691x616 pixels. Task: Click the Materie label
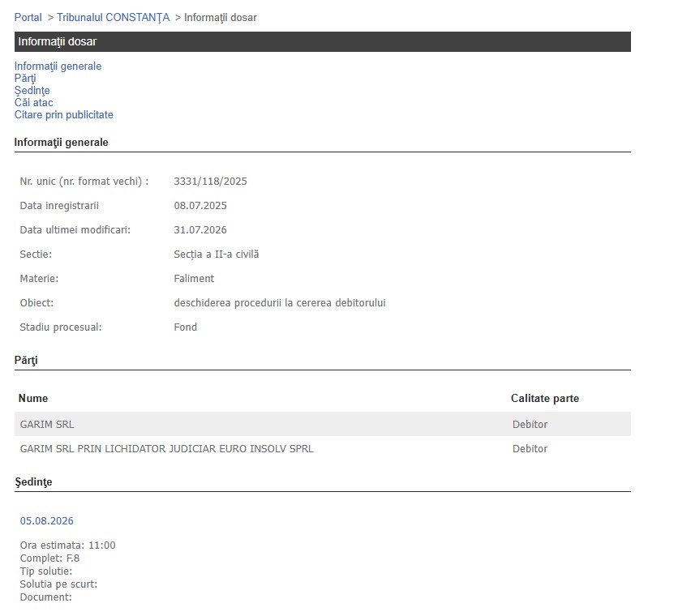point(39,279)
